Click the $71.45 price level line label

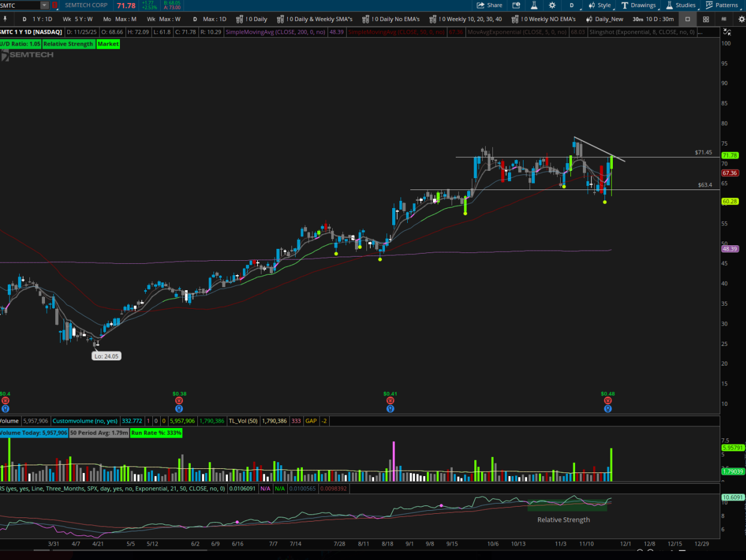703,153
